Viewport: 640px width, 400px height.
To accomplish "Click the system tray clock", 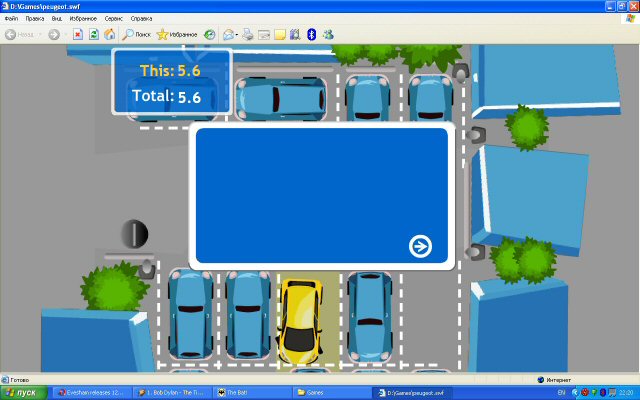I will click(626, 393).
